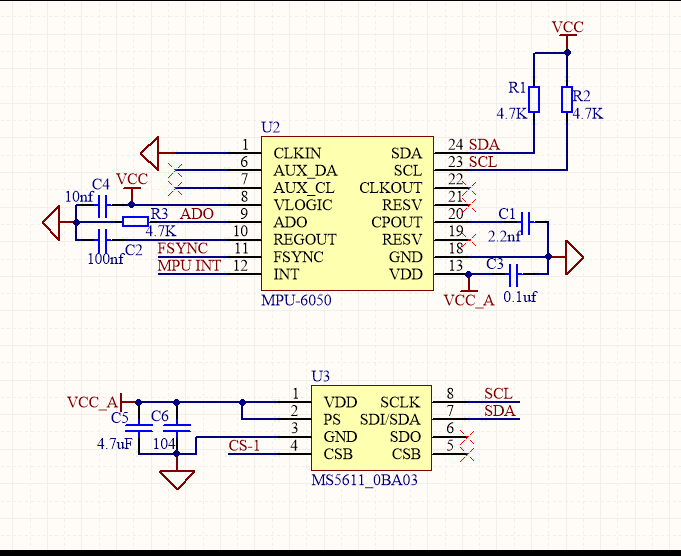
Task: Click the ground symbol below C6
Action: [x=178, y=480]
